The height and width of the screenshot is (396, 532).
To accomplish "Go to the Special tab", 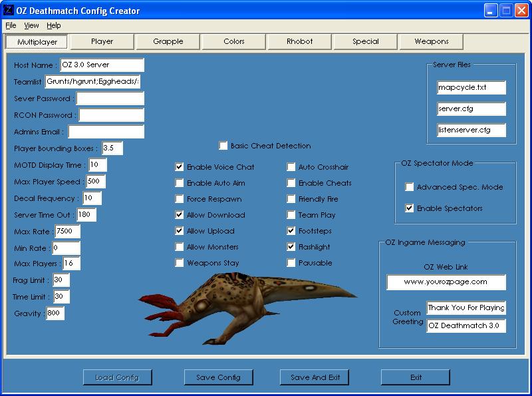I will (x=365, y=42).
